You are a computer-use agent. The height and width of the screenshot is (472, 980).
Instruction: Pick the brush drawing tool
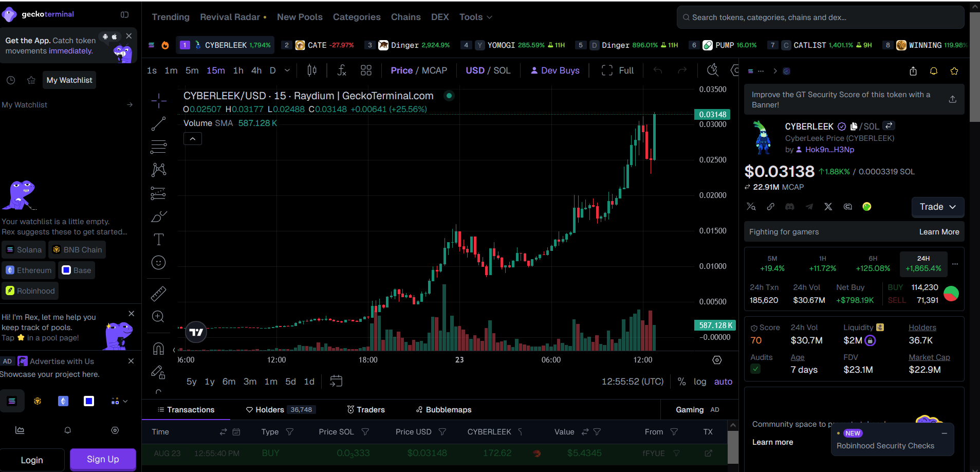[x=159, y=216]
